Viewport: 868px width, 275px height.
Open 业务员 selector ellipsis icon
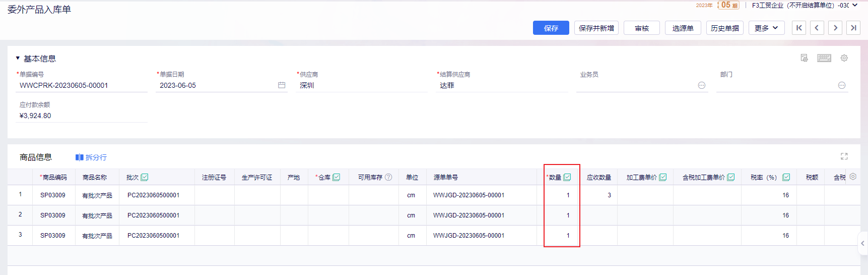click(702, 85)
